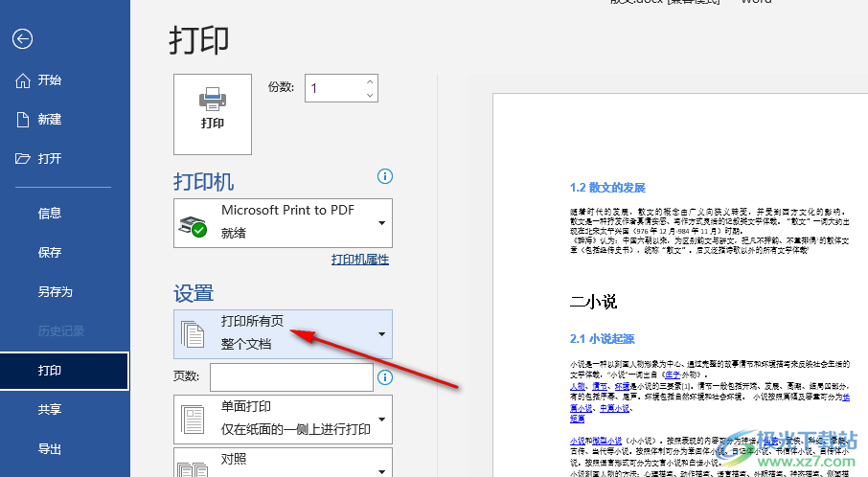Select 另存为 in the sidebar
Viewport: 868px width, 477px height.
(x=56, y=292)
